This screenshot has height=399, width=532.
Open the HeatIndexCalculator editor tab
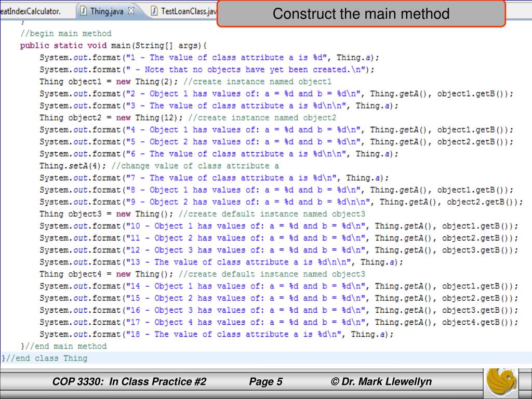tap(31, 11)
